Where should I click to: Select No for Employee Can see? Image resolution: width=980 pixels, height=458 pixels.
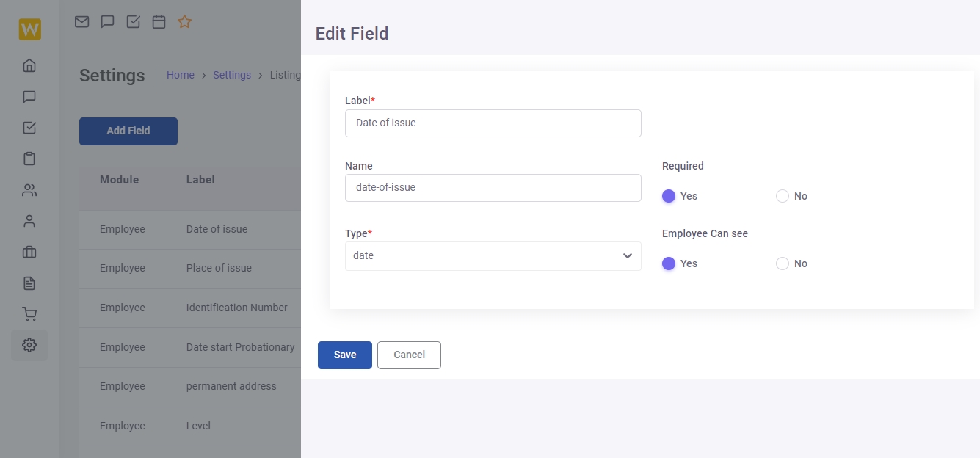(783, 263)
